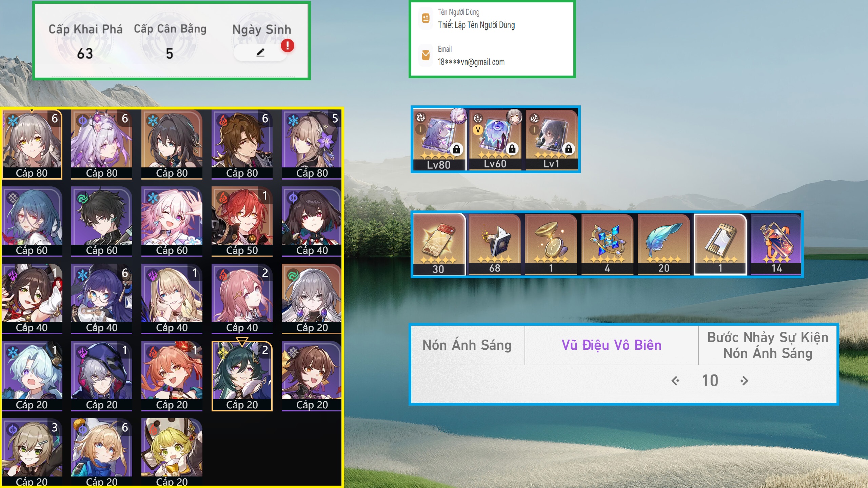Select the red-haired Cấp 50 character
The width and height of the screenshot is (868, 488).
point(242,222)
